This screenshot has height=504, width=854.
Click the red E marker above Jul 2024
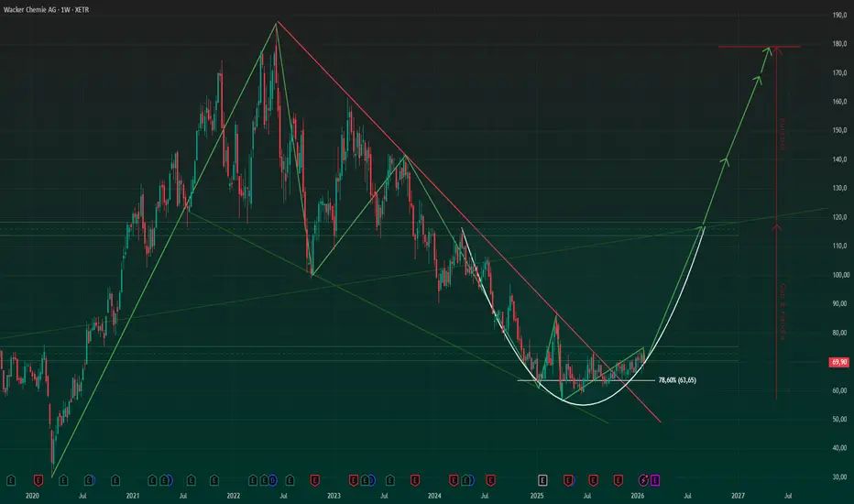coord(491,480)
